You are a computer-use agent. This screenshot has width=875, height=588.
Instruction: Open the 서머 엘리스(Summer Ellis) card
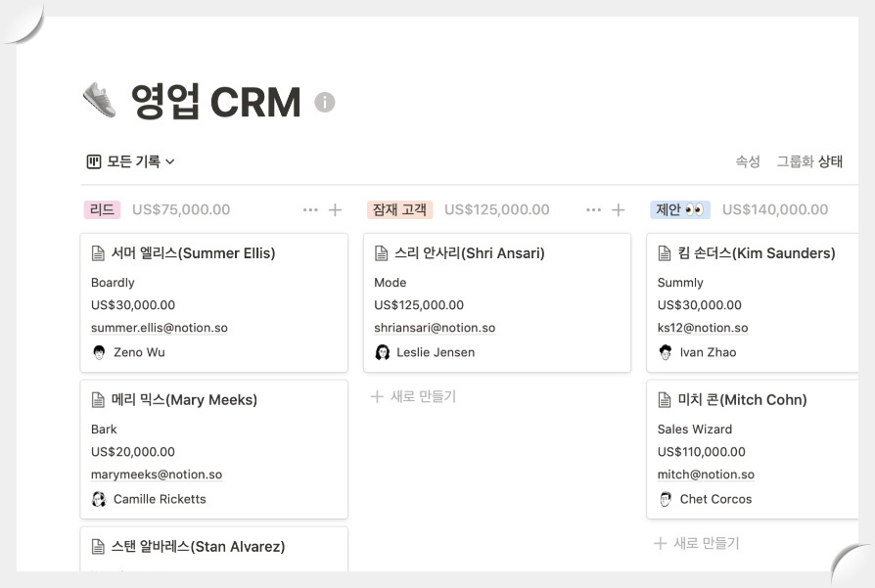(x=213, y=302)
